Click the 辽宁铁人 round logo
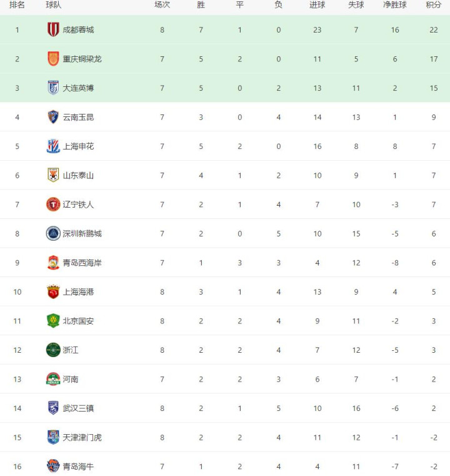Screen dimensions: 450x476 (53, 205)
